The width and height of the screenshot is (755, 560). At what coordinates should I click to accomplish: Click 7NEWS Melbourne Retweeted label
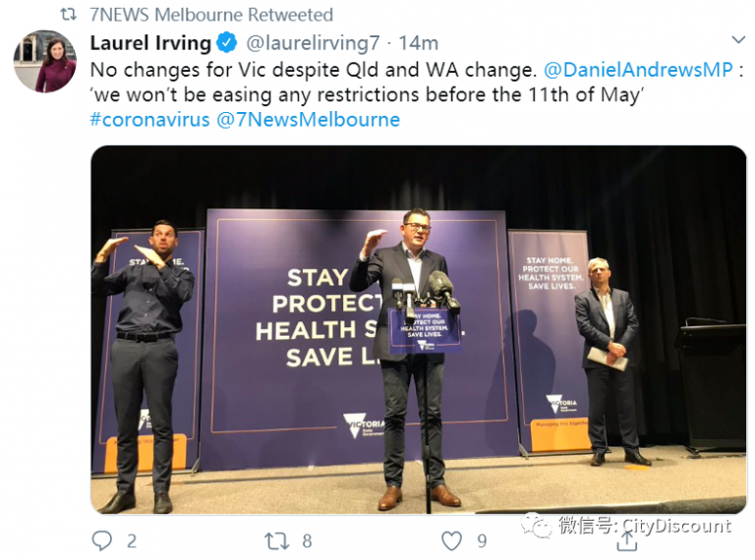pos(211,15)
